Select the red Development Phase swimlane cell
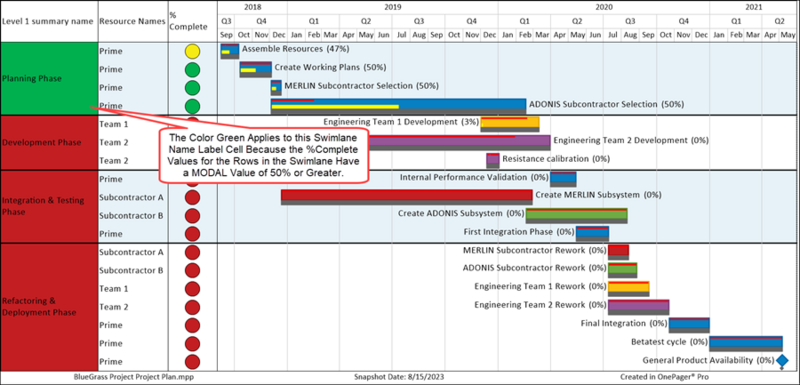The image size is (800, 385). [49, 143]
